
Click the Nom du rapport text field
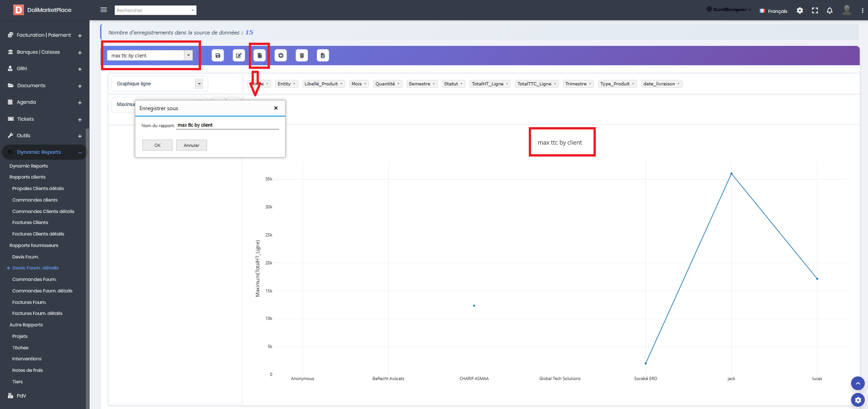227,125
